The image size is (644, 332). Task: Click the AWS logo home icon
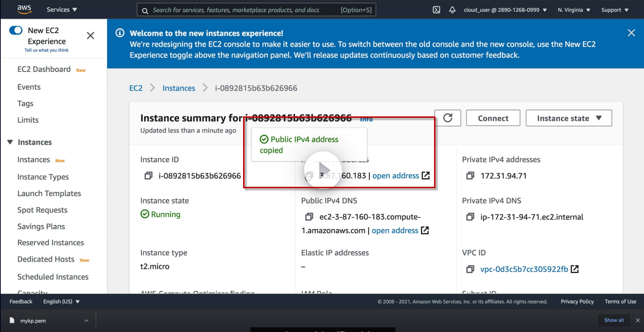(24, 9)
